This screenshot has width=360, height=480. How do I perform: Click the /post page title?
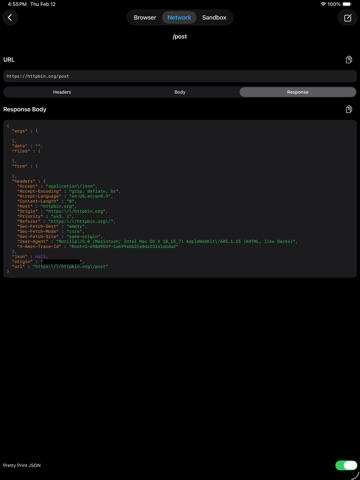point(180,37)
